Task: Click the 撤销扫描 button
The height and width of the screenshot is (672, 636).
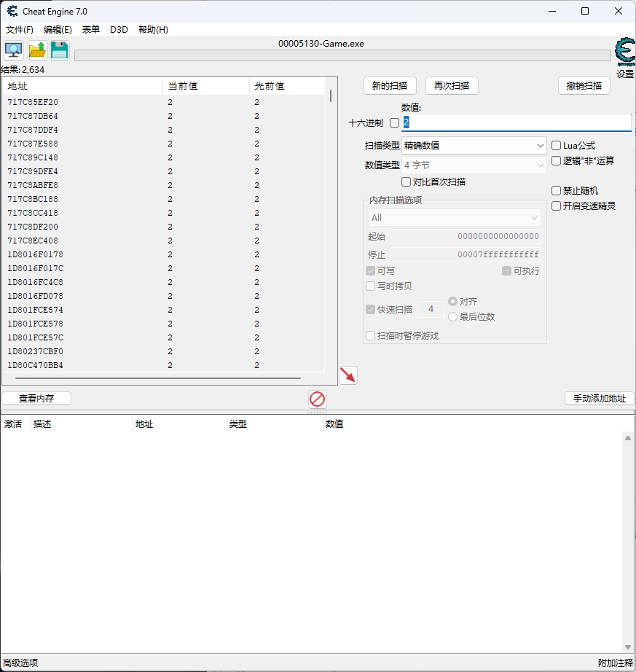Action: click(x=584, y=86)
